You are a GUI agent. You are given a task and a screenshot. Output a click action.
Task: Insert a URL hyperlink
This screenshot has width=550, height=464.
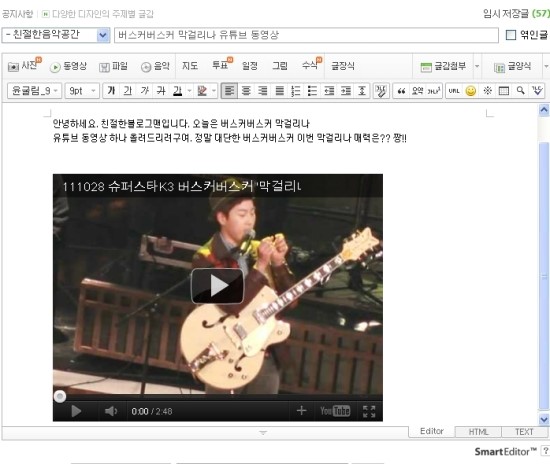coord(454,91)
